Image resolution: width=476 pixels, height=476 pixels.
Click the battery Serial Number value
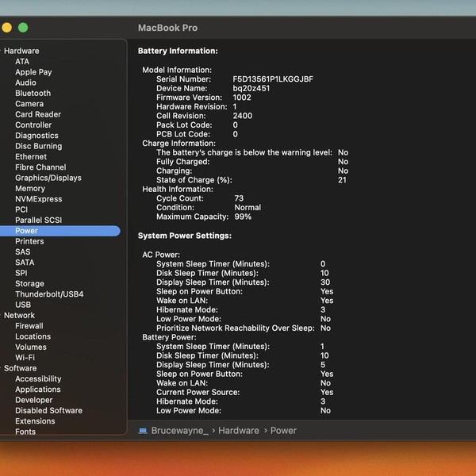tap(272, 79)
